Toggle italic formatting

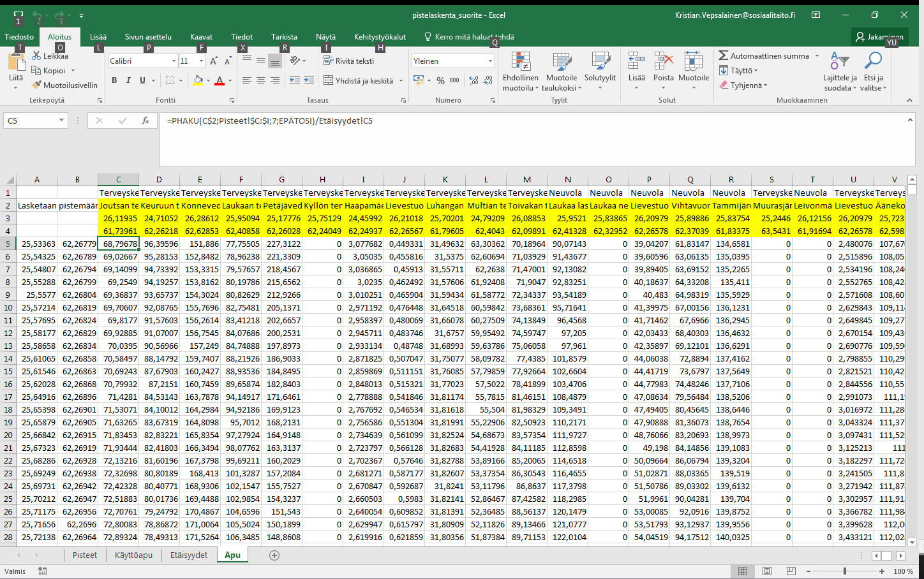coord(128,80)
